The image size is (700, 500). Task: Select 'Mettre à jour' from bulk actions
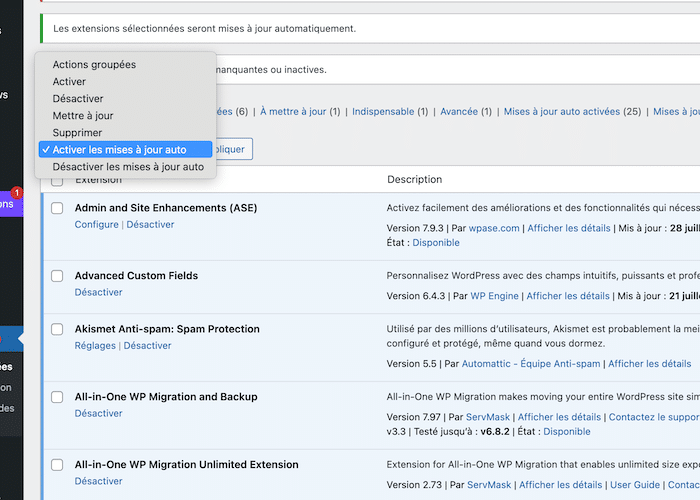[83, 116]
